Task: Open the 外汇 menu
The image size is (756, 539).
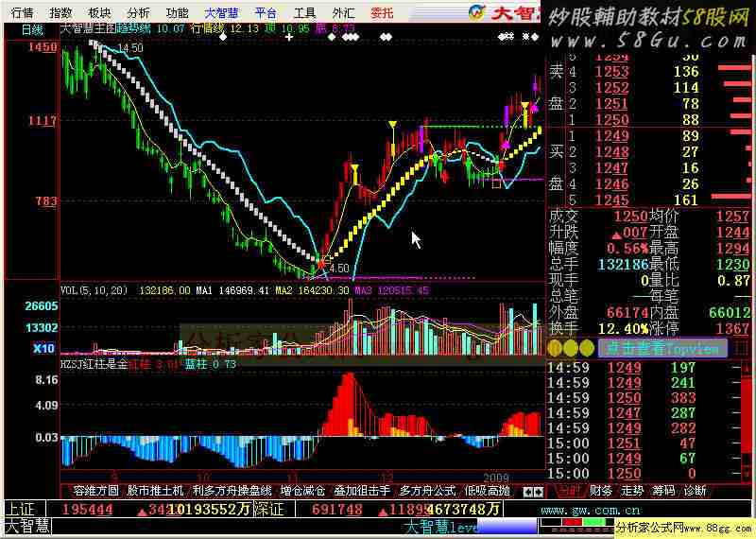Action: (343, 12)
